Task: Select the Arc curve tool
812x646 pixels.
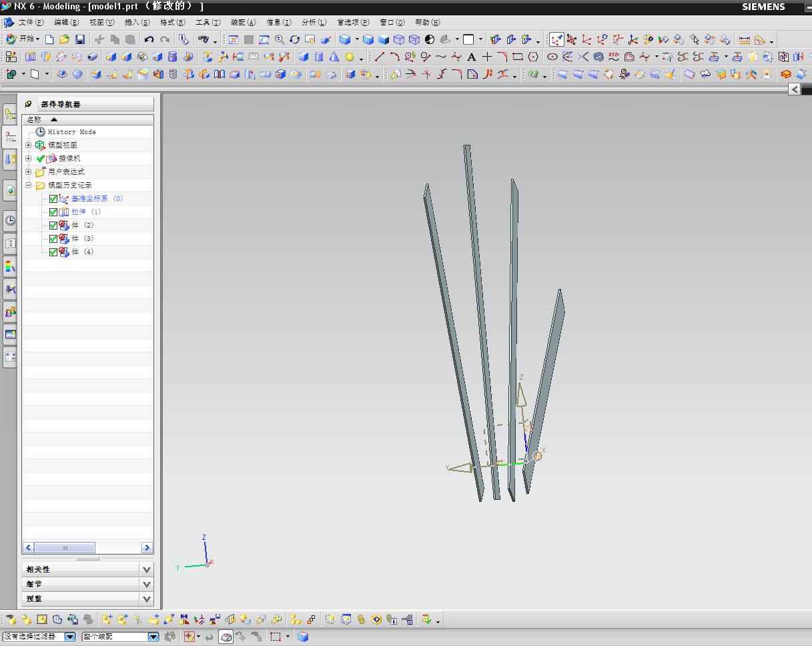Action: click(x=395, y=57)
